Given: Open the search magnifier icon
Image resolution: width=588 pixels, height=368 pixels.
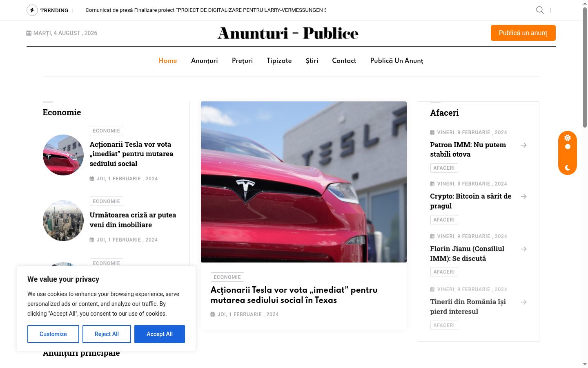Looking at the screenshot, I should point(540,10).
